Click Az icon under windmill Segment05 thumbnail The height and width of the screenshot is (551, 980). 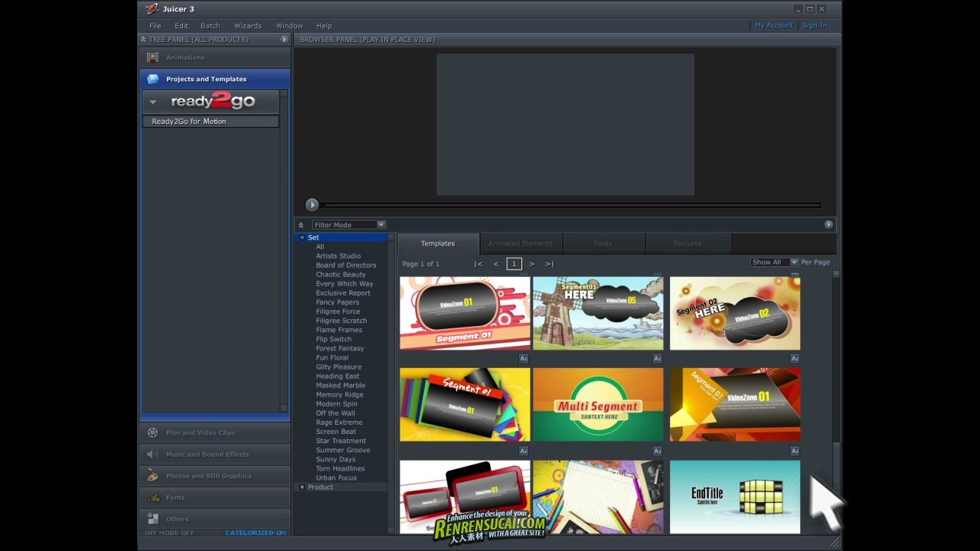pyautogui.click(x=657, y=358)
